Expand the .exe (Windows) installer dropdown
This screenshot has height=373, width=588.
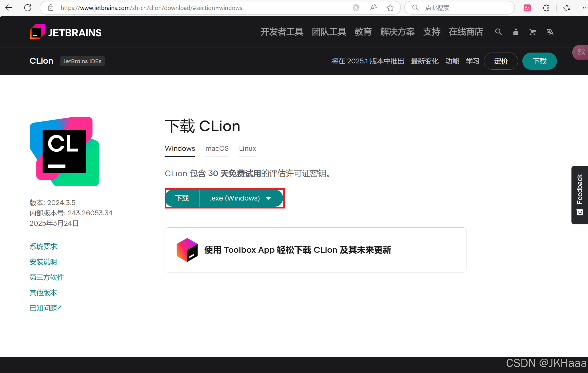(x=241, y=198)
